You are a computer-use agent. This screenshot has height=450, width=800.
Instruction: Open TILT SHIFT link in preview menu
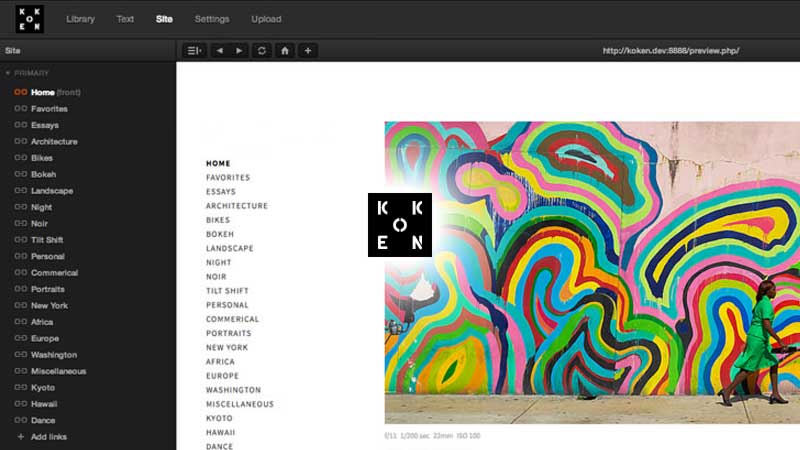click(x=227, y=291)
